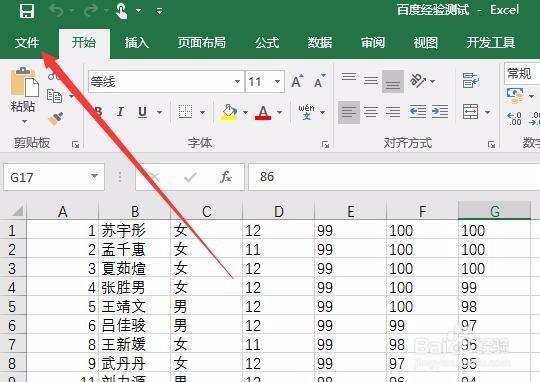This screenshot has height=382, width=540.
Task: Open the 数据 (Data) tab
Action: point(320,43)
